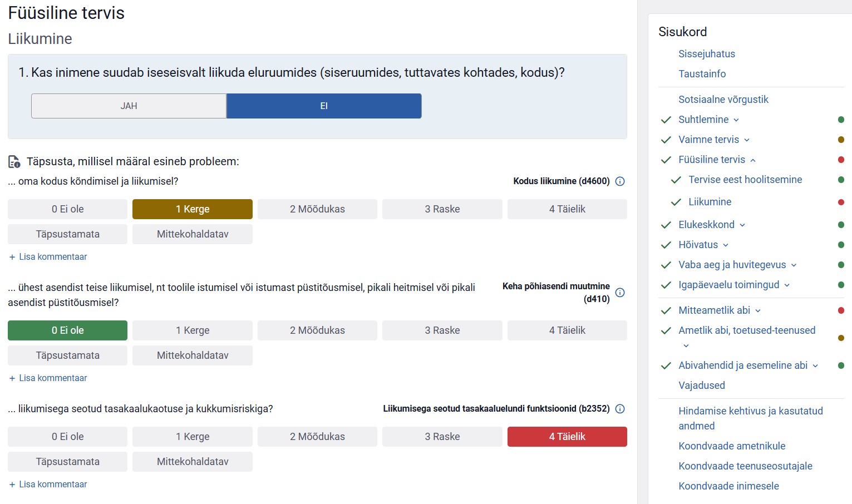Expand the Vaimne tervis section chevron
852x504 pixels.
point(747,140)
